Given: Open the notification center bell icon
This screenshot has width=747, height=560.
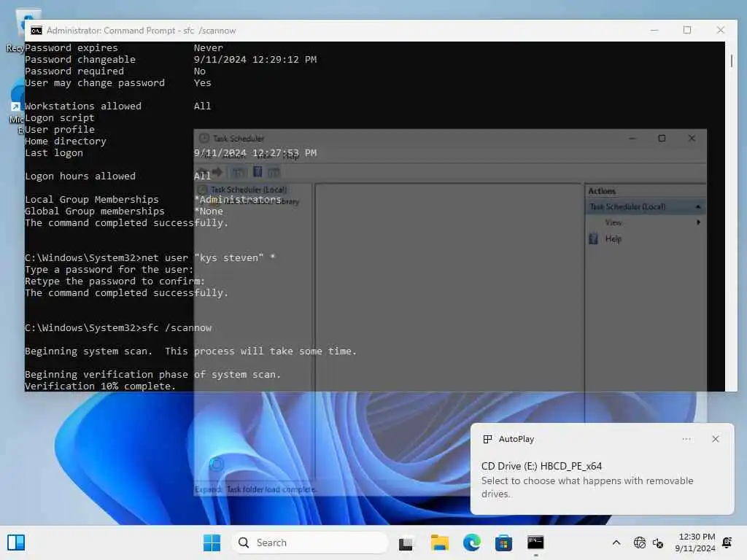Looking at the screenshot, I should (727, 542).
